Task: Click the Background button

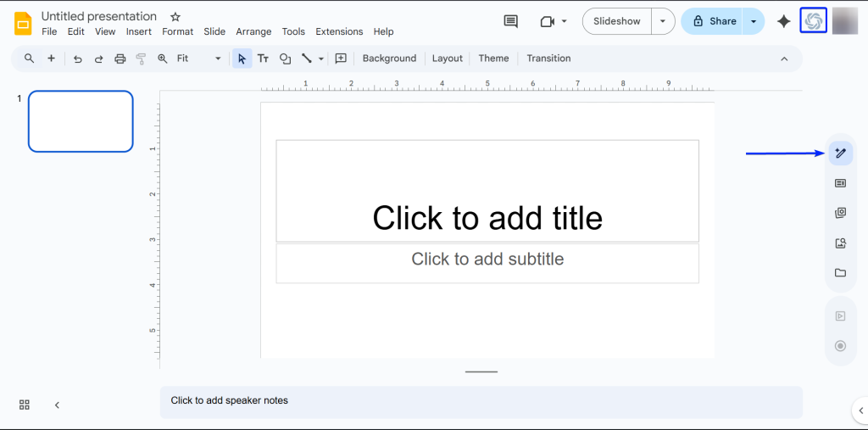Action: pyautogui.click(x=389, y=59)
